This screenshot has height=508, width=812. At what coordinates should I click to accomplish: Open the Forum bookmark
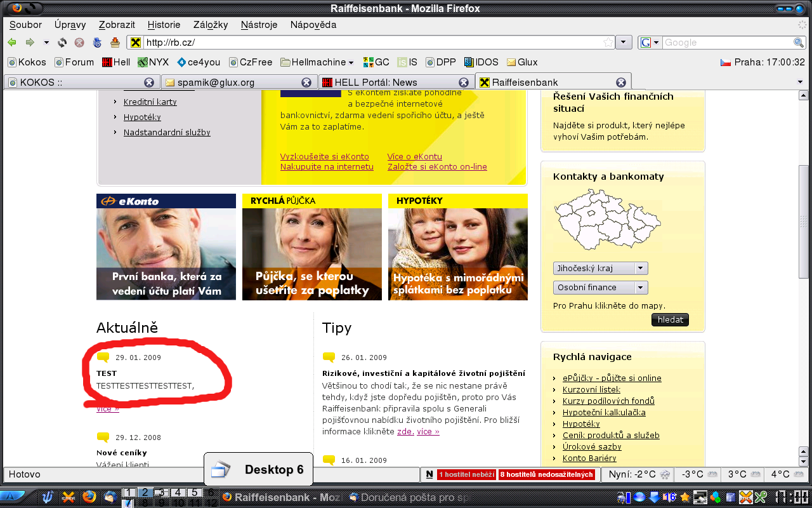coord(74,62)
